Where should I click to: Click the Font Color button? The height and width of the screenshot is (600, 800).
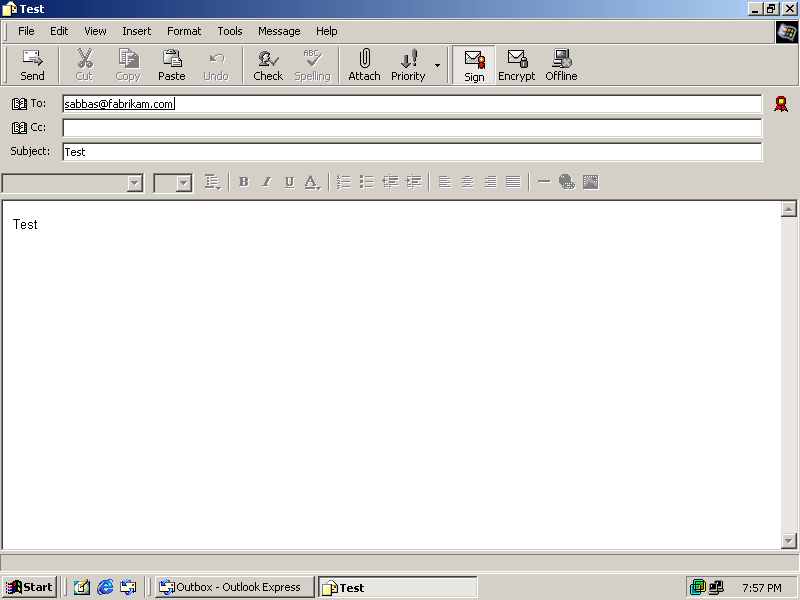(311, 182)
